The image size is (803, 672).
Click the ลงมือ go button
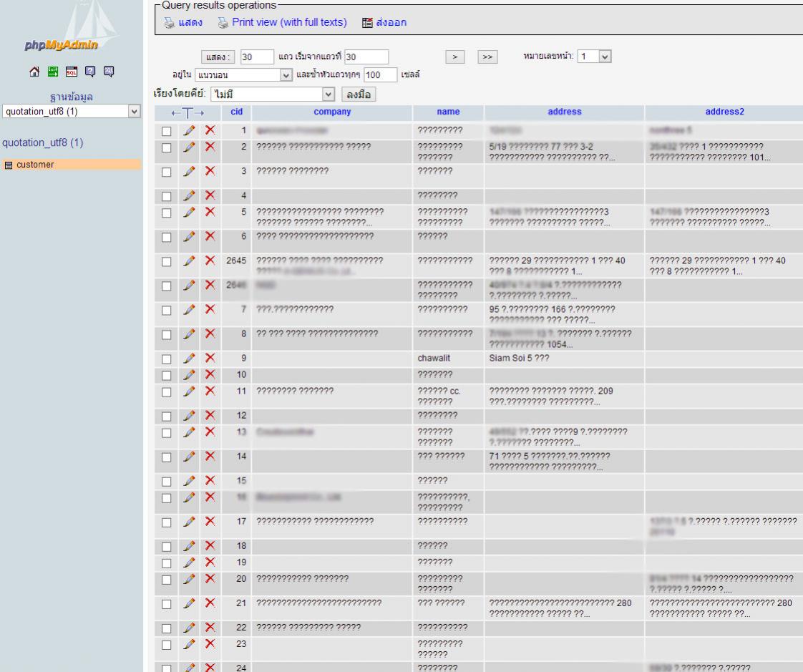(359, 94)
